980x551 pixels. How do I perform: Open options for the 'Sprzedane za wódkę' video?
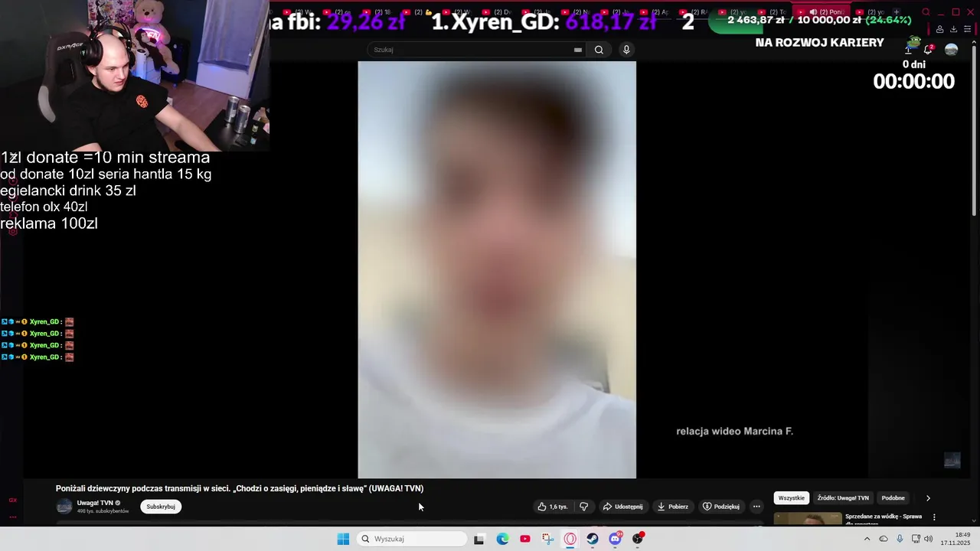[934, 517]
